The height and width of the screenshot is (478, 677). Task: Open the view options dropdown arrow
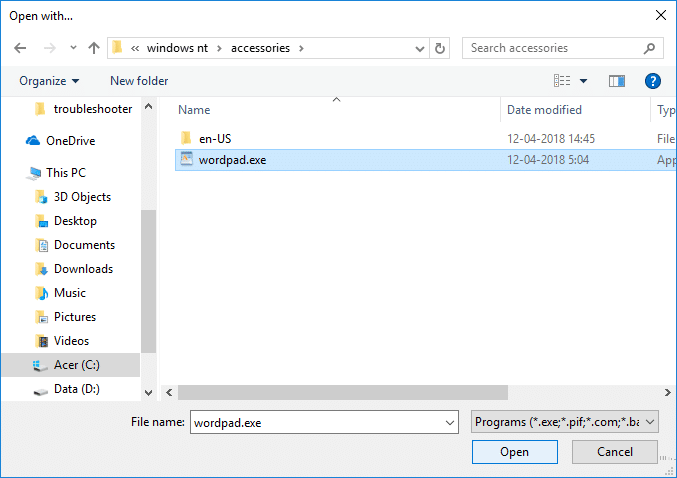click(x=584, y=81)
